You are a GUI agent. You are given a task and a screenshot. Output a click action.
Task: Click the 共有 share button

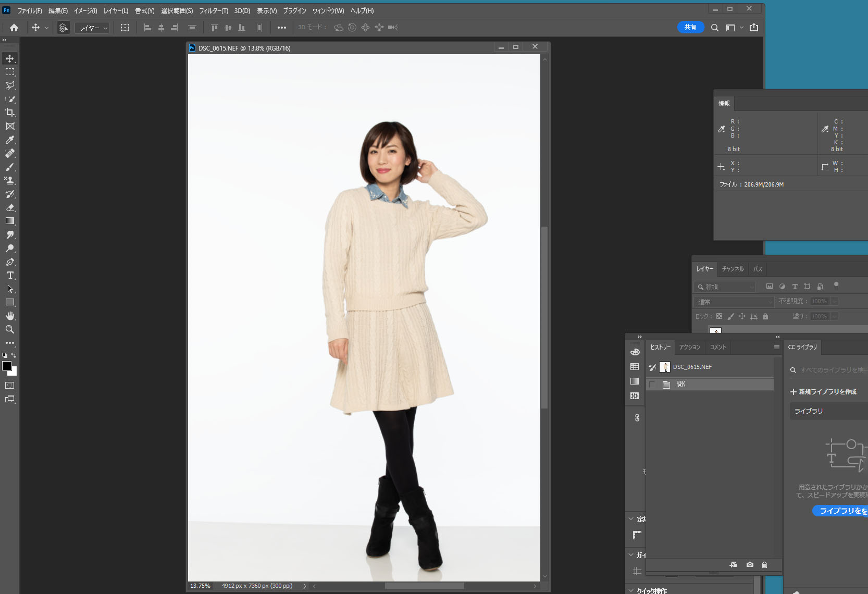[x=690, y=27]
